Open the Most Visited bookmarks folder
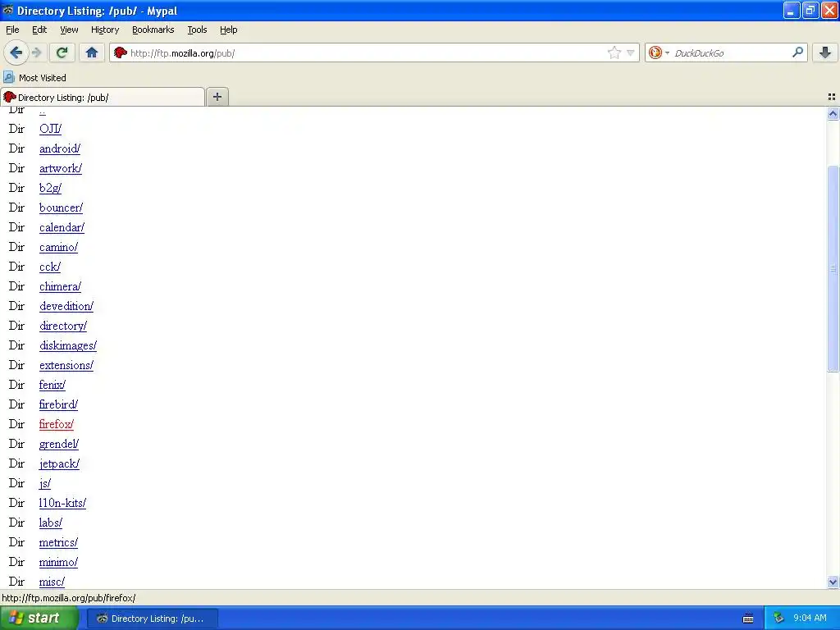 tap(35, 78)
